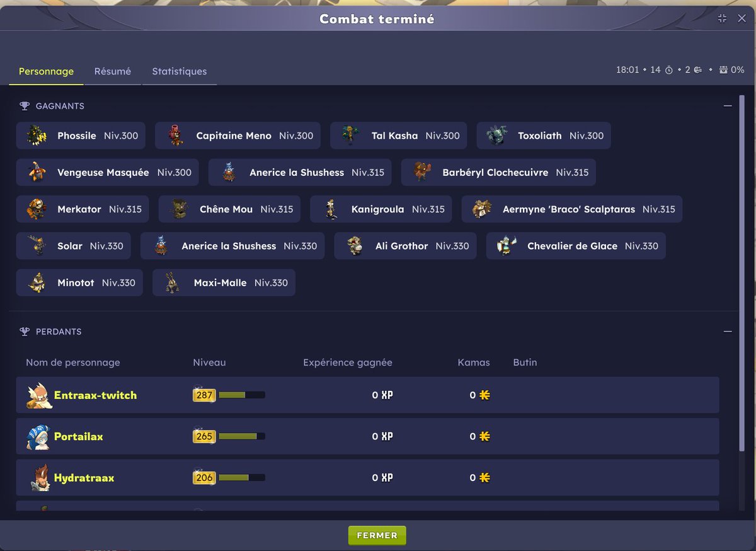Click the Phossile monster icon
The image size is (756, 551).
click(37, 136)
